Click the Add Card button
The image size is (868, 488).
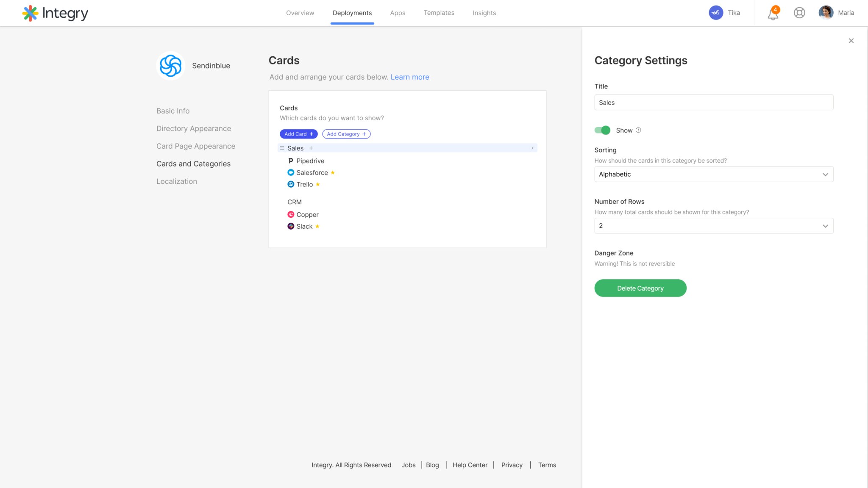pyautogui.click(x=299, y=134)
